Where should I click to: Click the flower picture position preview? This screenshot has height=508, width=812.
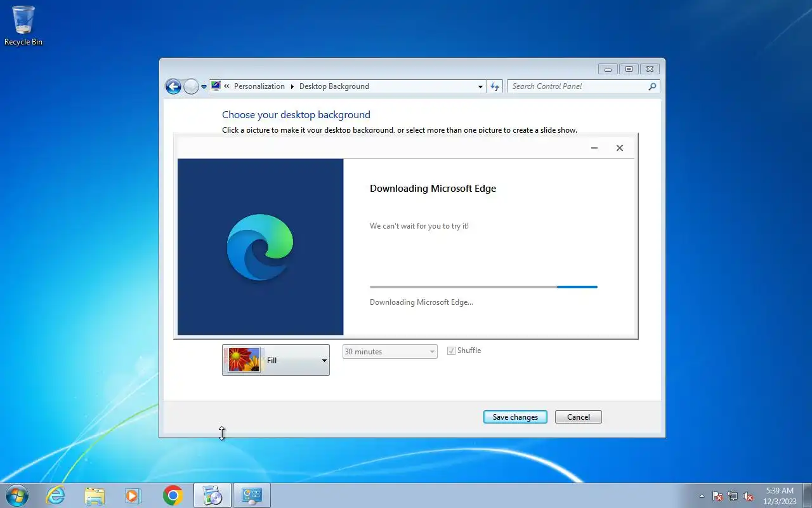[244, 360]
